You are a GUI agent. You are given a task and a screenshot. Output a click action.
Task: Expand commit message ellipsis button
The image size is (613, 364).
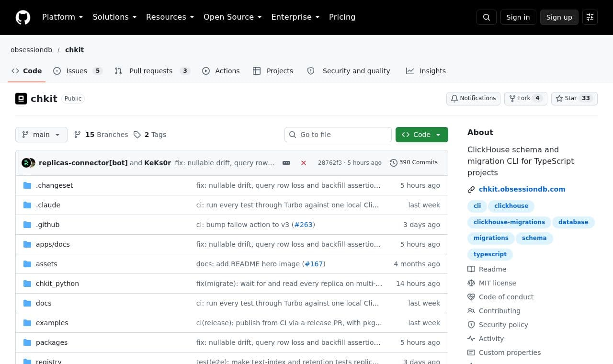pyautogui.click(x=286, y=163)
